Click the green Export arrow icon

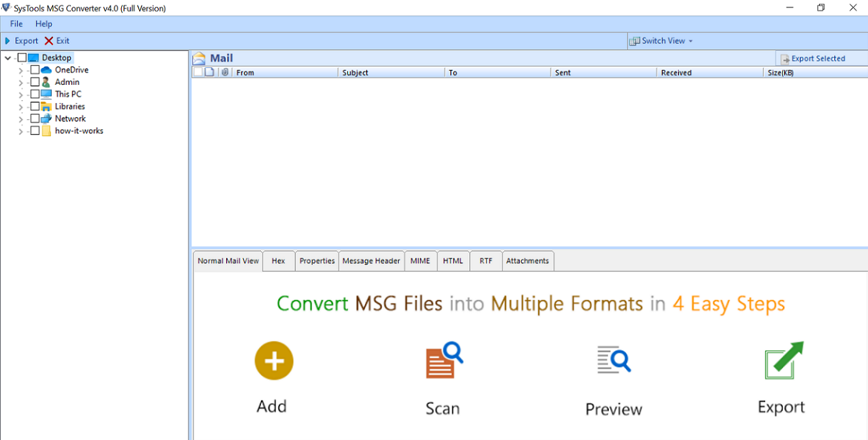coord(782,360)
